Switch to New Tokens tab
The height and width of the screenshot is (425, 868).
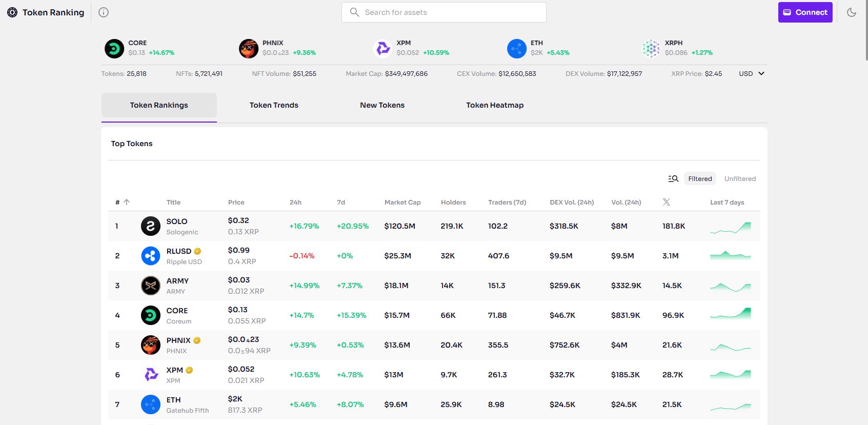point(382,105)
